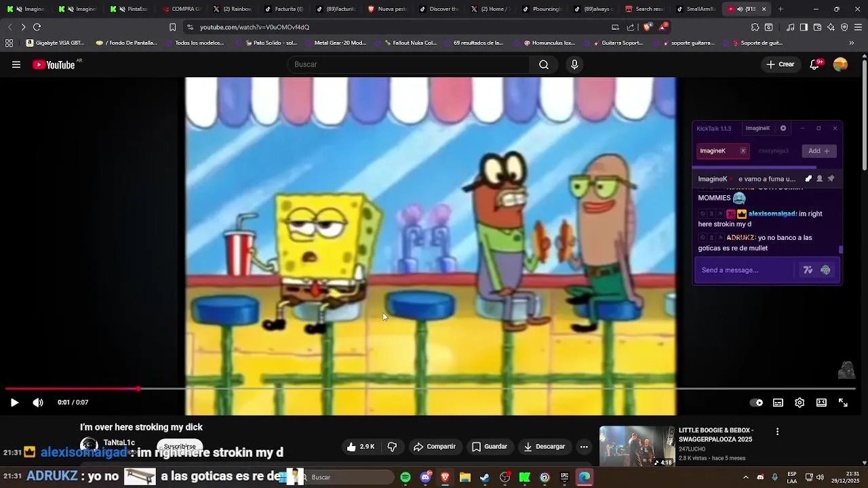Viewport: 868px width, 488px height.
Task: Open the YouTube account avatar menu
Action: pos(840,64)
